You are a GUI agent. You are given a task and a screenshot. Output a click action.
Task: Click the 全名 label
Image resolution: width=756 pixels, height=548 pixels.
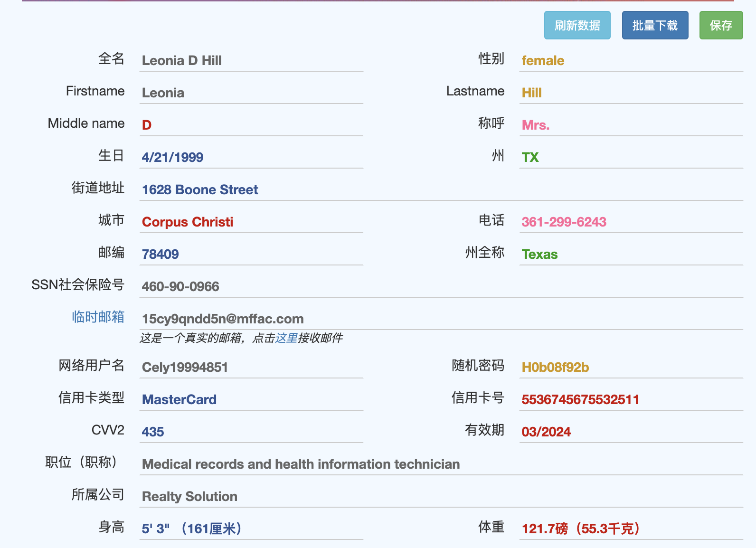111,58
